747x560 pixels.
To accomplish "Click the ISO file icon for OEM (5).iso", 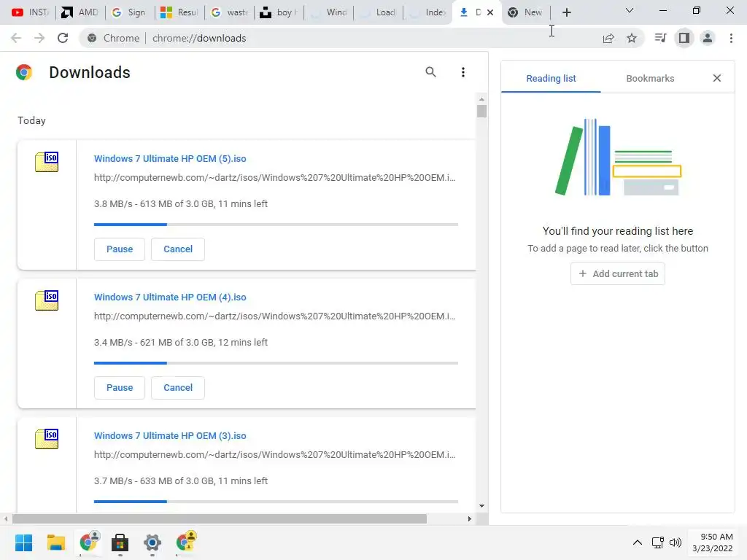I will point(47,162).
